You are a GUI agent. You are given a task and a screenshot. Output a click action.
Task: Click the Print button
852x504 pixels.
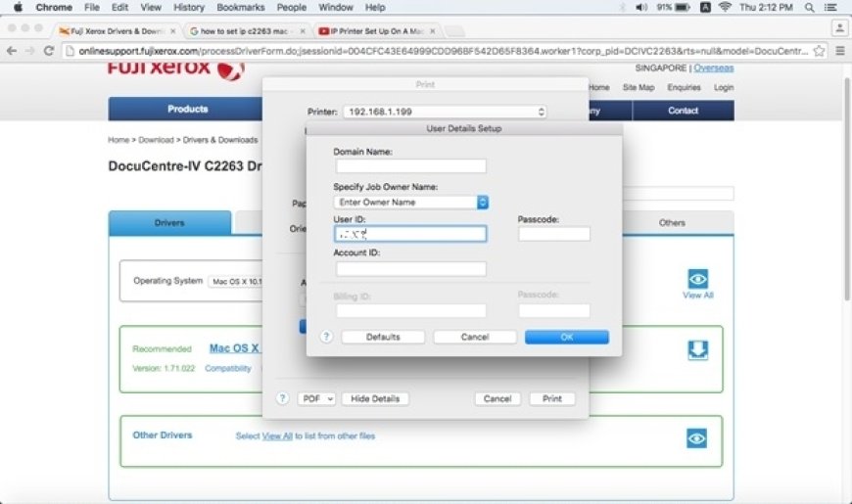(552, 398)
